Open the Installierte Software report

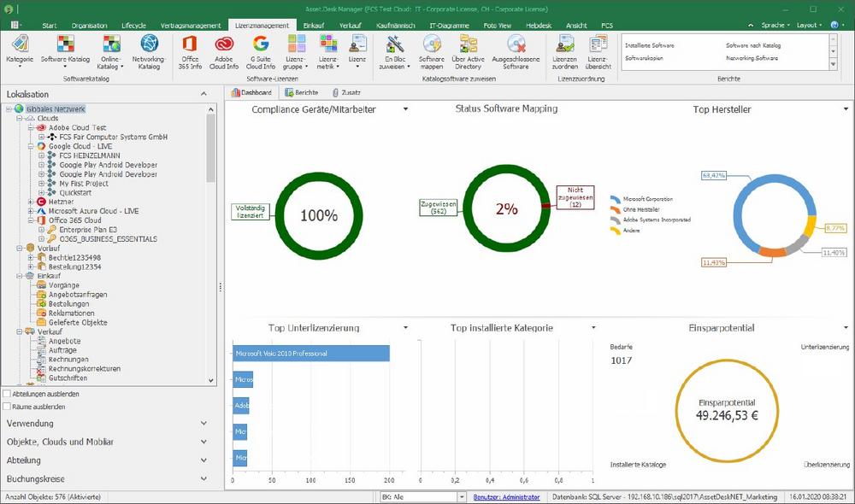tap(650, 46)
